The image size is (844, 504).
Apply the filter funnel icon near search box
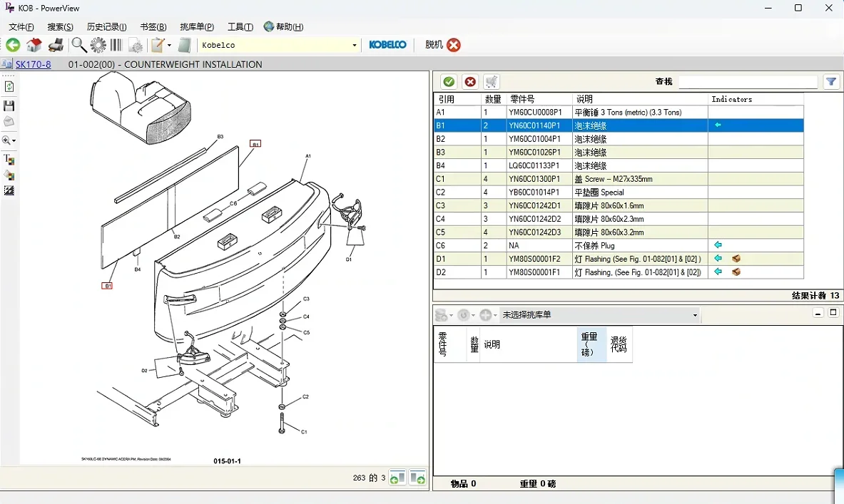point(830,81)
